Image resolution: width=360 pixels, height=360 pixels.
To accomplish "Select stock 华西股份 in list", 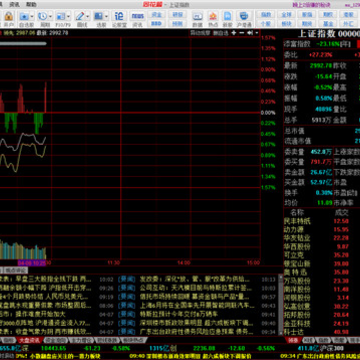I will 297,246.
